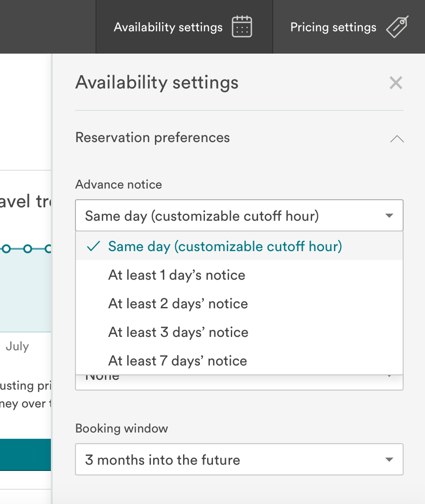Click the July label on the chart axis
Screen dimensions: 425x504
click(17, 346)
